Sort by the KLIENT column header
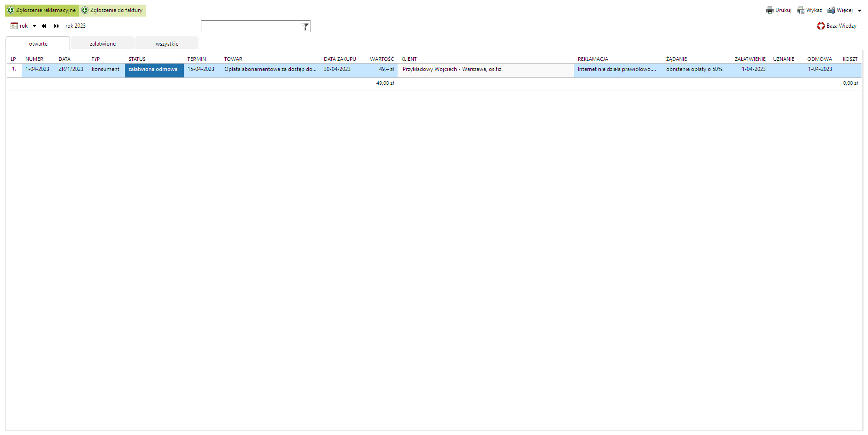Viewport: 868px width, 435px height. click(409, 59)
